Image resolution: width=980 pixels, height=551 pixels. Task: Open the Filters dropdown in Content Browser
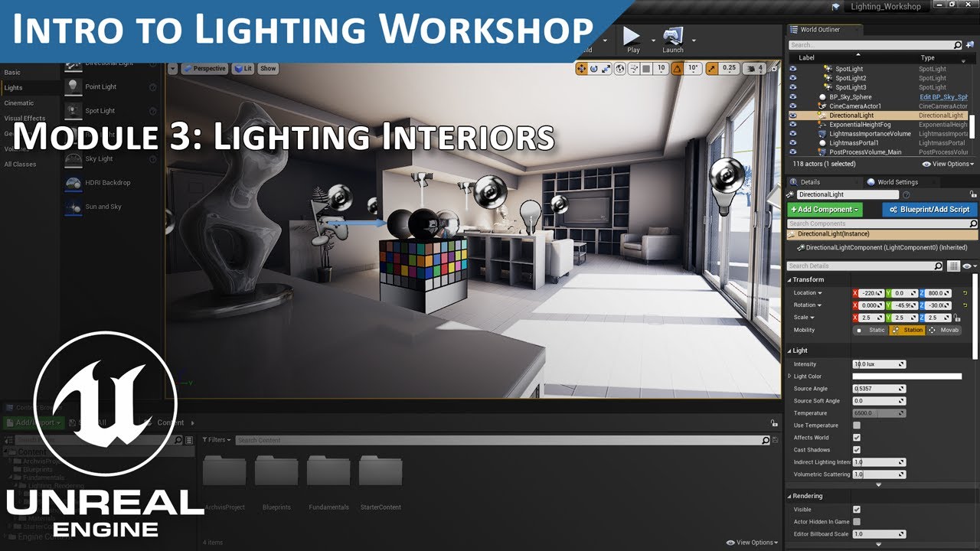[x=215, y=440]
